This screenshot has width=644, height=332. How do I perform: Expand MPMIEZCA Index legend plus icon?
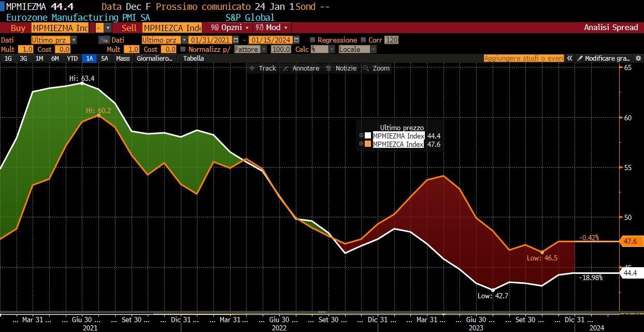click(x=362, y=144)
